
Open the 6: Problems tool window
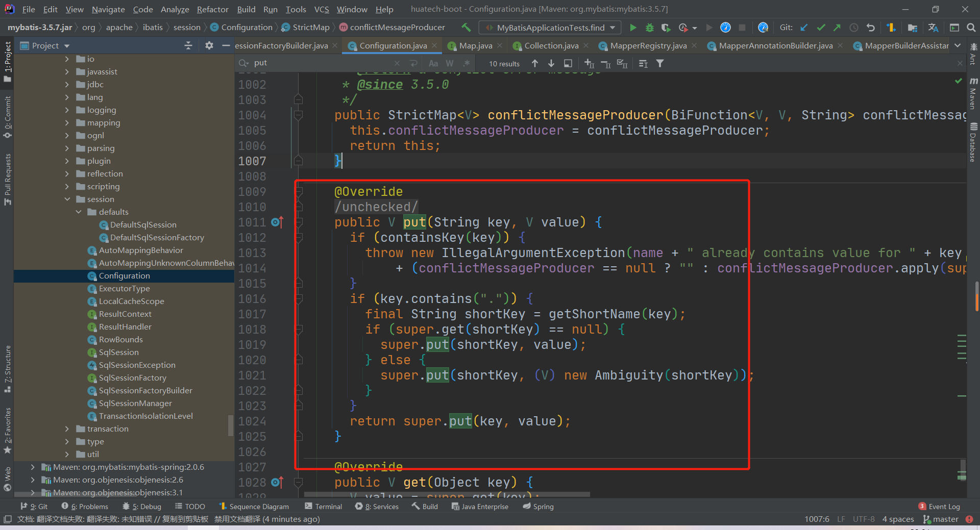tap(85, 506)
